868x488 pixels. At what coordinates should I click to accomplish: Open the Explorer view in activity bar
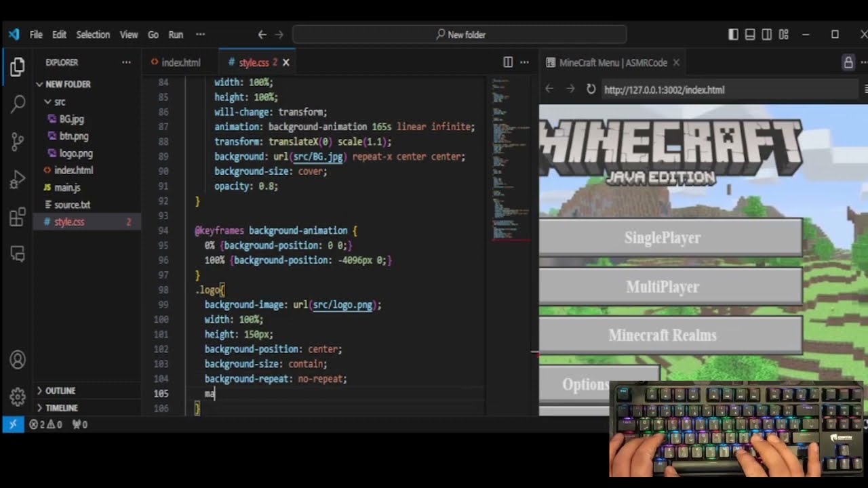[18, 67]
